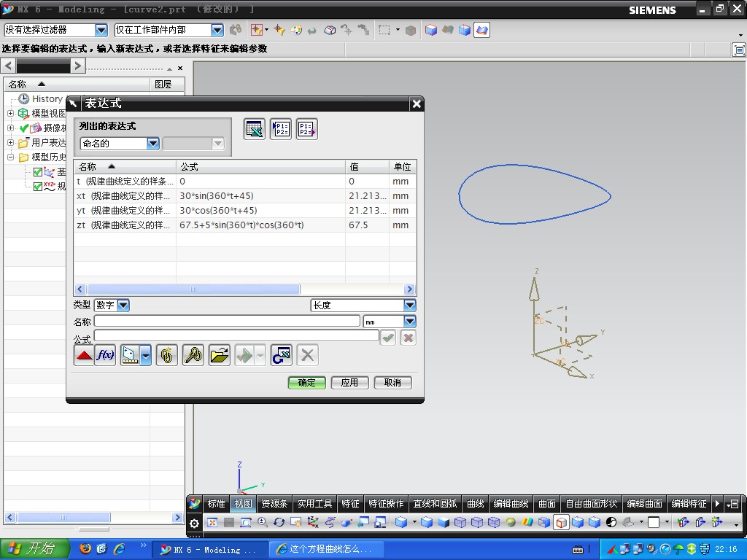Click refresh values from external spreadsheet icon

281,355
